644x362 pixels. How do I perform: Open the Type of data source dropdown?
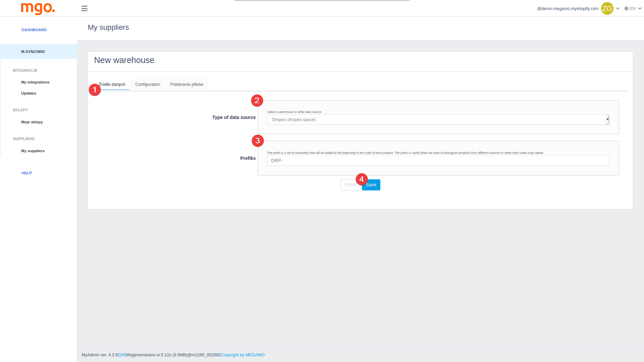click(x=438, y=120)
